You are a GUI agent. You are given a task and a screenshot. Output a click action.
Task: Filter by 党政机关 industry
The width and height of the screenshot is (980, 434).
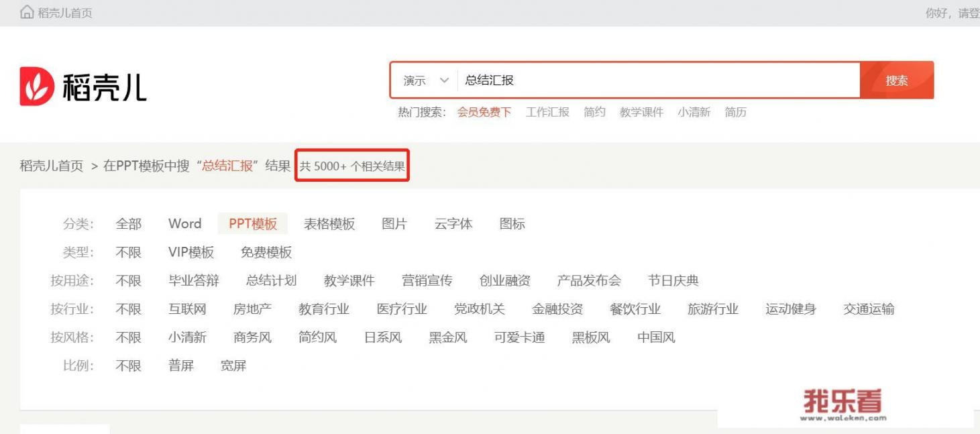coord(480,309)
